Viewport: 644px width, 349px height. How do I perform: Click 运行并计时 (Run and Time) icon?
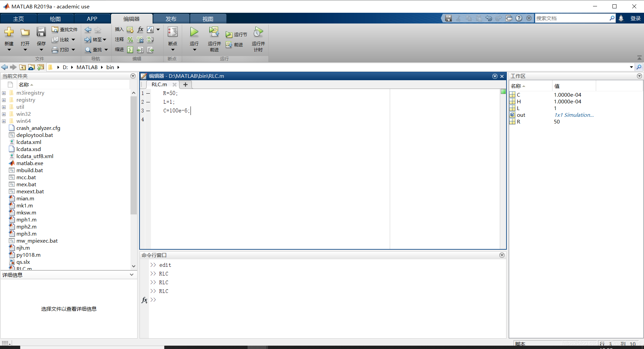coord(258,32)
